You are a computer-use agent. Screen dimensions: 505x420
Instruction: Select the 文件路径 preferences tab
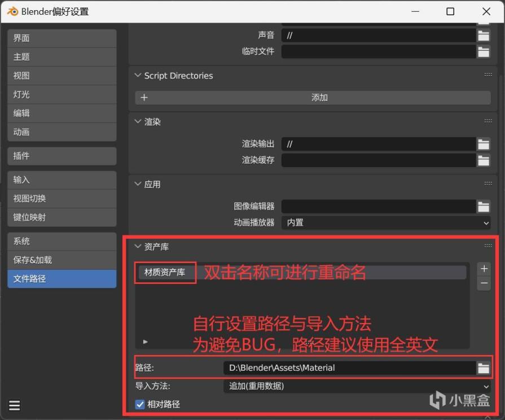point(62,279)
